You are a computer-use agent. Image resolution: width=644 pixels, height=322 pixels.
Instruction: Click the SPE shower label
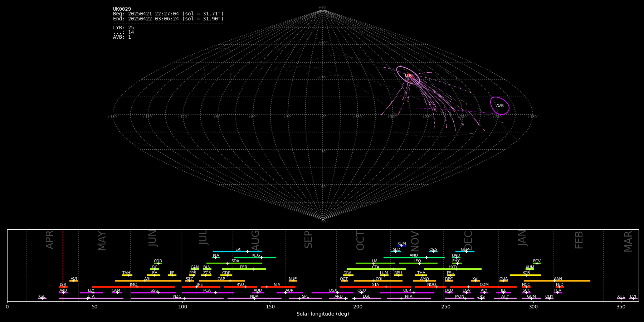click(306, 297)
